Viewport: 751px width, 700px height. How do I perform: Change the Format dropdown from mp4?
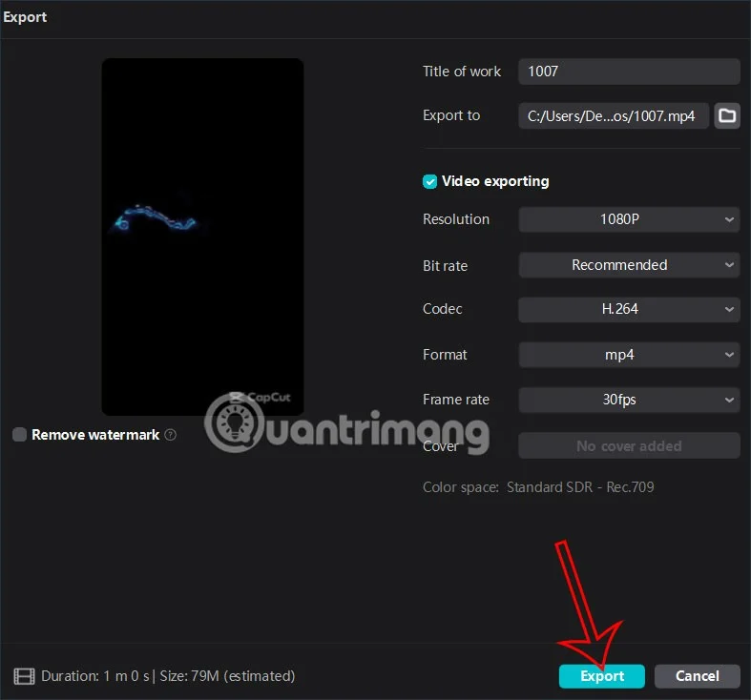coord(629,355)
